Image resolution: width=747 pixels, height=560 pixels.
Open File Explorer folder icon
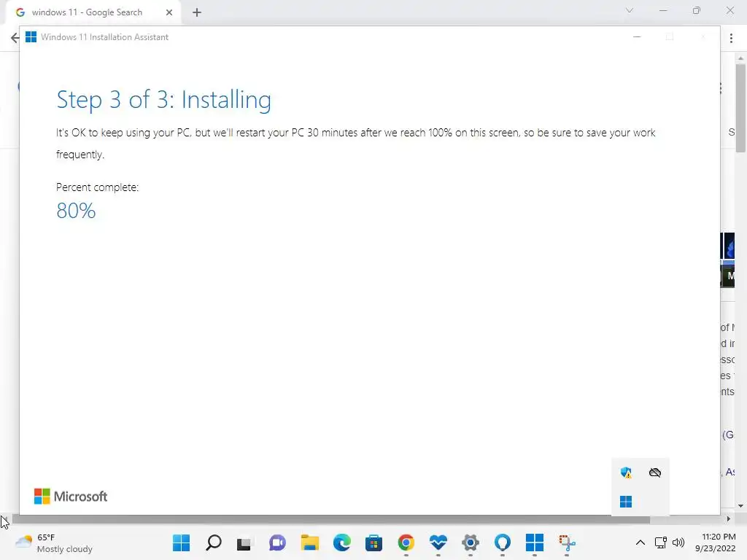tap(309, 542)
